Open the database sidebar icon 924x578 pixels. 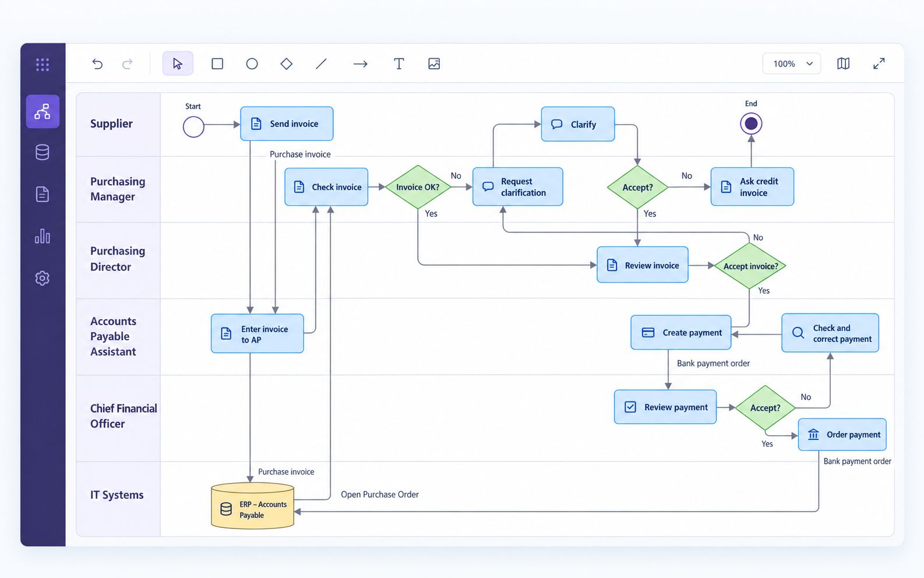pos(43,153)
